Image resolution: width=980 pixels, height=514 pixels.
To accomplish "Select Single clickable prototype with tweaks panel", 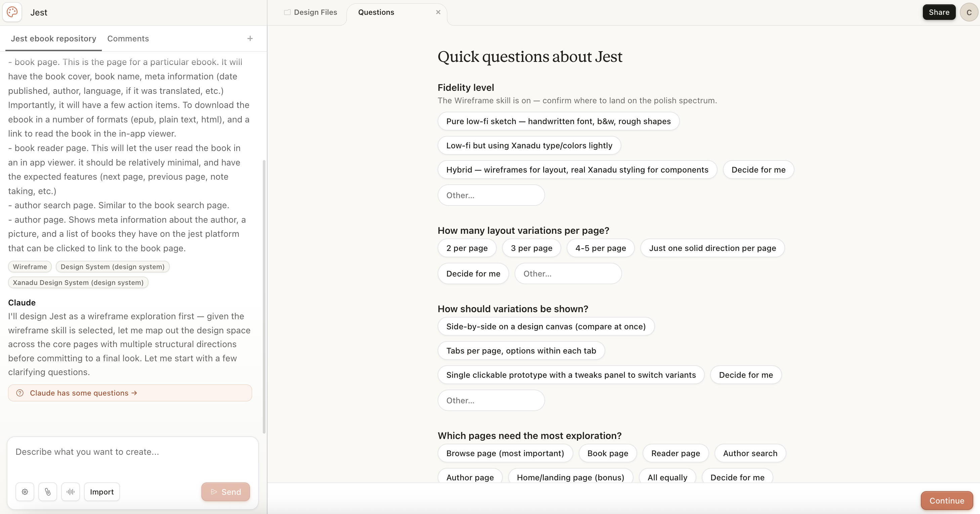I will tap(571, 375).
